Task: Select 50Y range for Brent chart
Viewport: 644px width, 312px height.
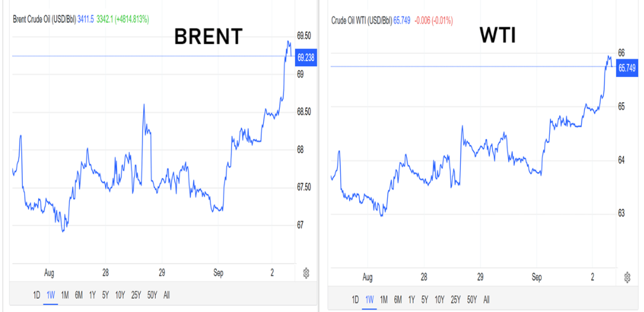Action: (153, 295)
